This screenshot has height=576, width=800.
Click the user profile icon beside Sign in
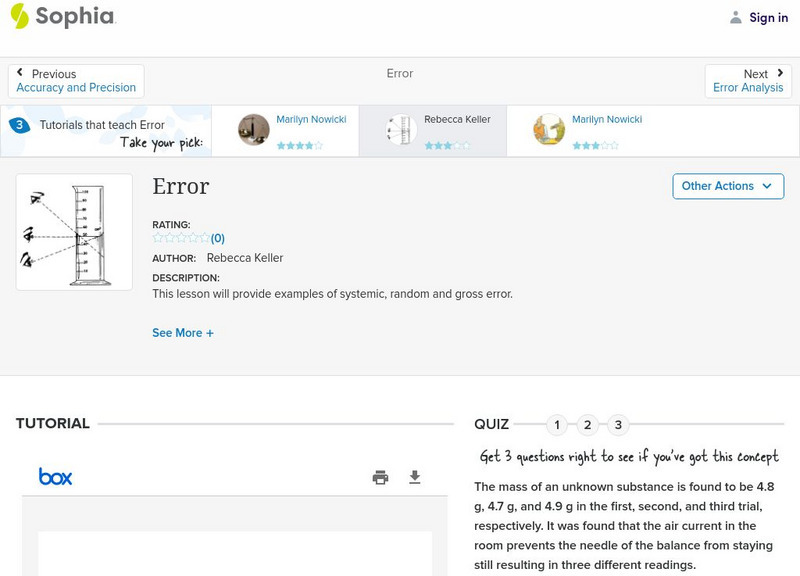[735, 17]
